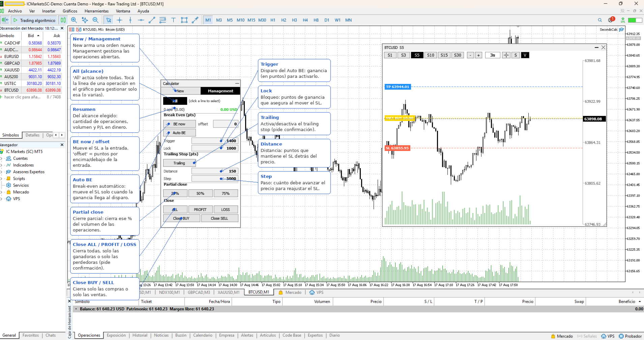Switch seconds chart to S1
The image size is (644, 340).
[x=390, y=55]
